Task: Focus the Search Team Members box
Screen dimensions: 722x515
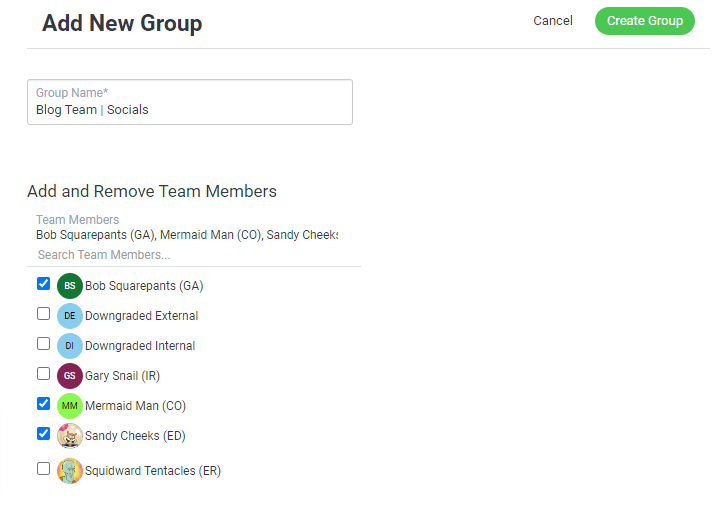Action: [193, 255]
